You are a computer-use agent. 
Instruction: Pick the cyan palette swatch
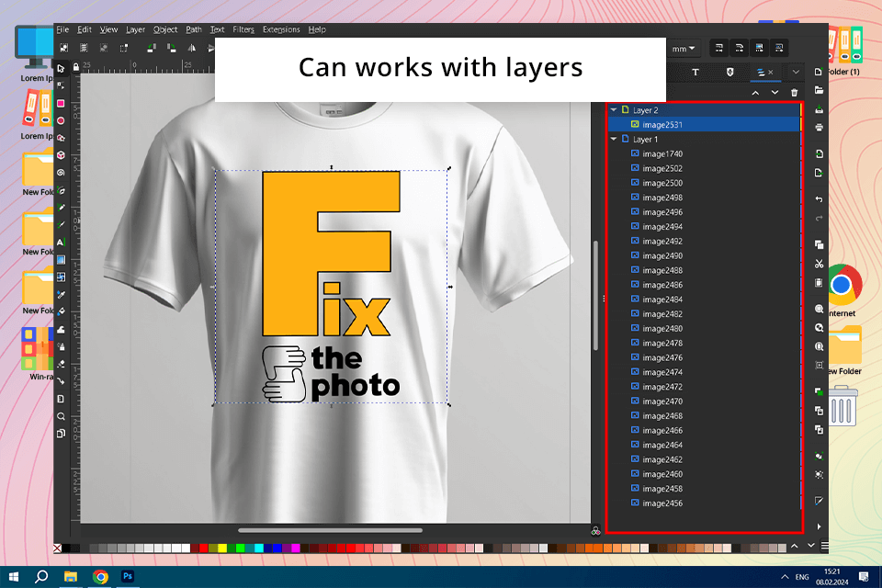coord(259,548)
